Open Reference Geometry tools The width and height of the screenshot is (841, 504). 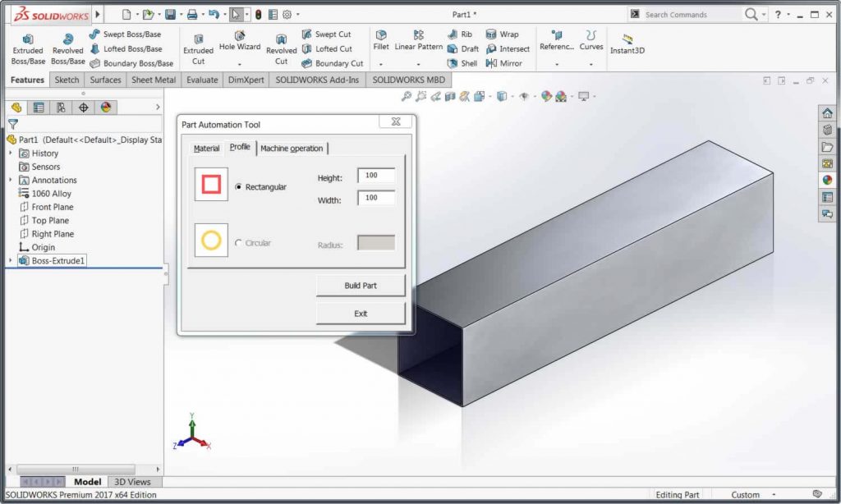tap(557, 41)
